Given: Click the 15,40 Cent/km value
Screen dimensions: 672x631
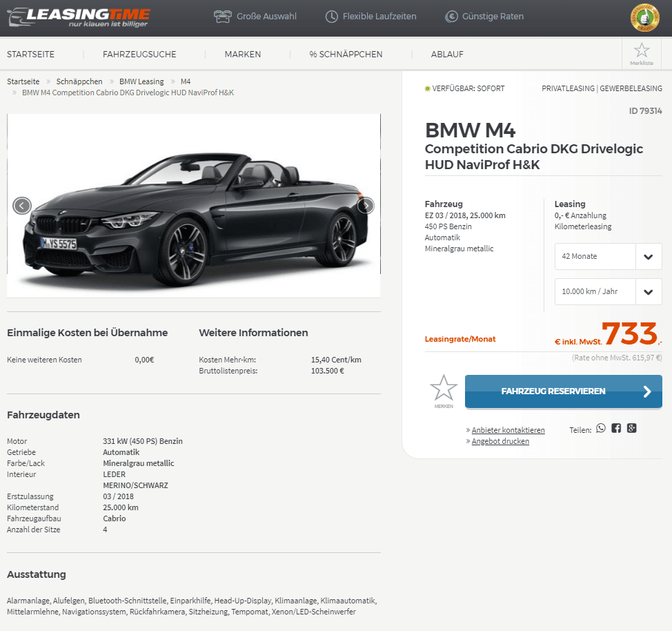Looking at the screenshot, I should tap(336, 360).
